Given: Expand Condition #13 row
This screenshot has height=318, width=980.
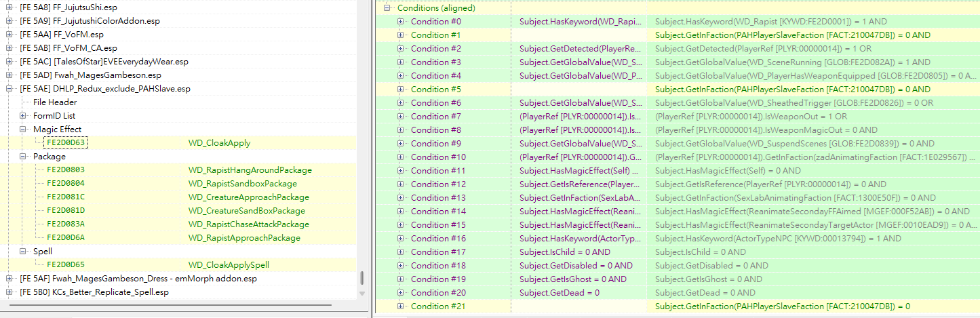Looking at the screenshot, I should (x=401, y=198).
